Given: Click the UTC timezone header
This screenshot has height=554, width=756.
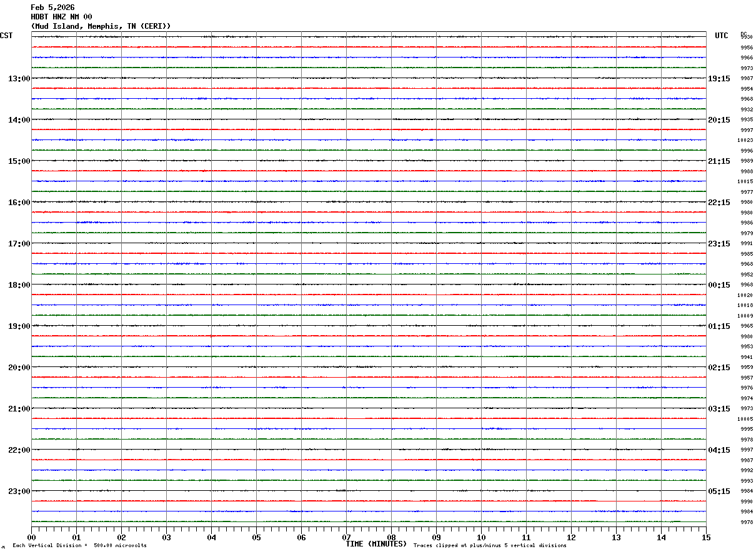Looking at the screenshot, I should coord(722,36).
